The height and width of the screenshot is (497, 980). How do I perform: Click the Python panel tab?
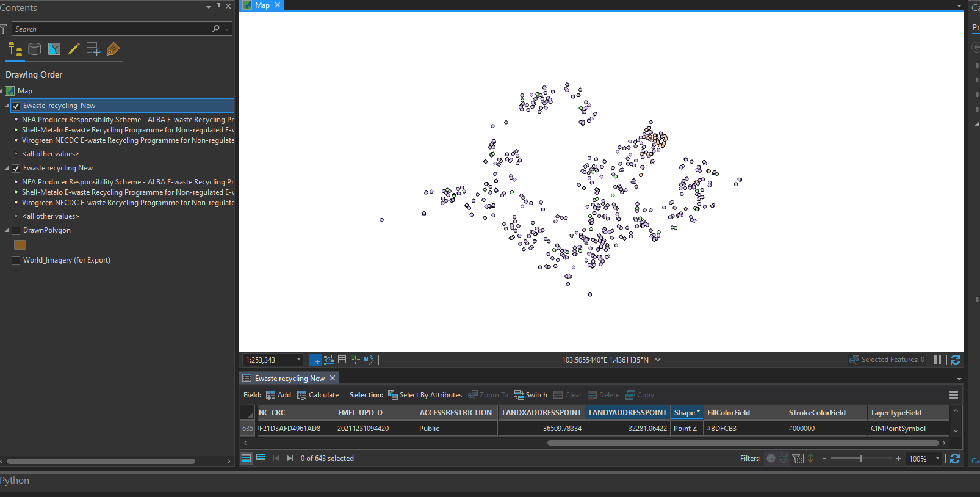click(x=15, y=481)
